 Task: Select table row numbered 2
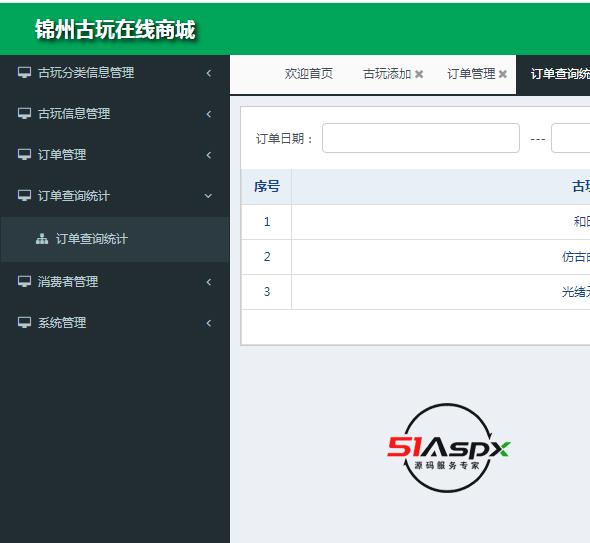415,257
